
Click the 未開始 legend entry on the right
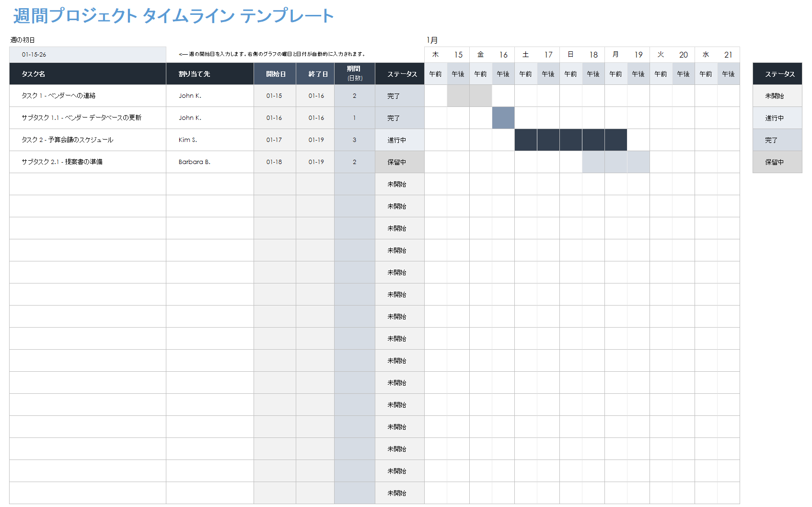777,96
